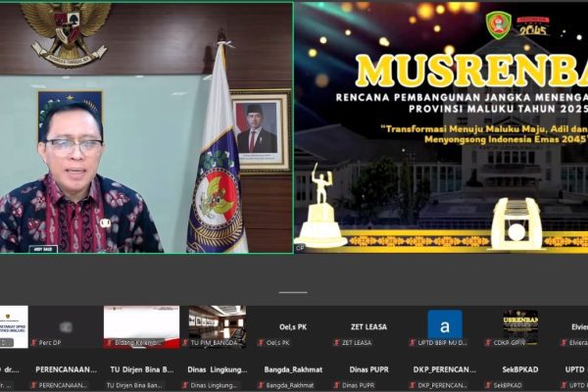
Task: Open the CDKP-GPIV Musrenbang poster thumbnail
Action: click(x=520, y=327)
